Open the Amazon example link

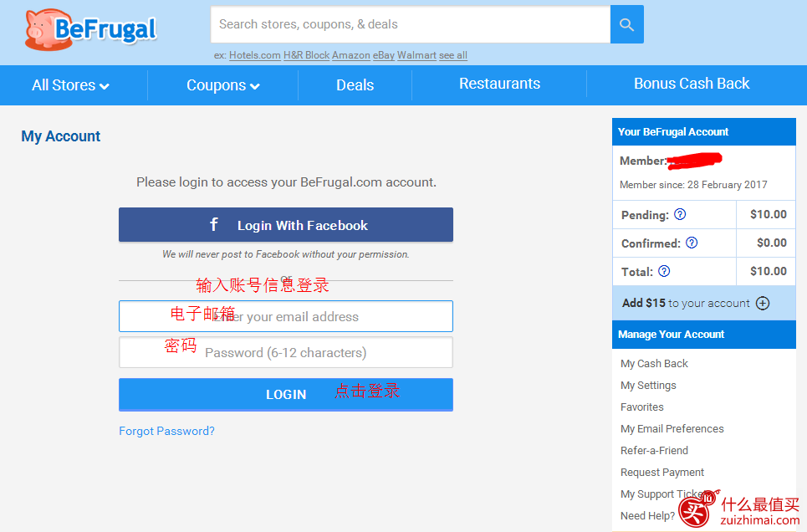(351, 55)
